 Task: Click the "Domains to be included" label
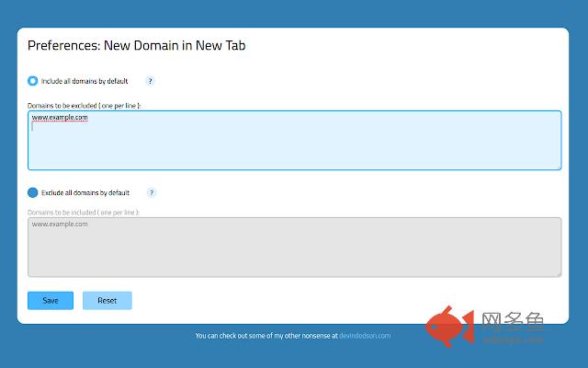84,213
